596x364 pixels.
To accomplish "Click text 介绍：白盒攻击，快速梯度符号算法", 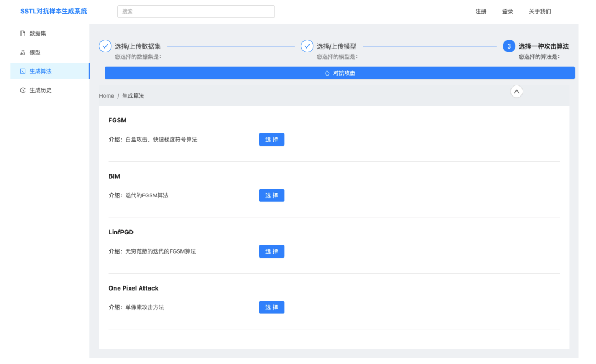I will 153,140.
